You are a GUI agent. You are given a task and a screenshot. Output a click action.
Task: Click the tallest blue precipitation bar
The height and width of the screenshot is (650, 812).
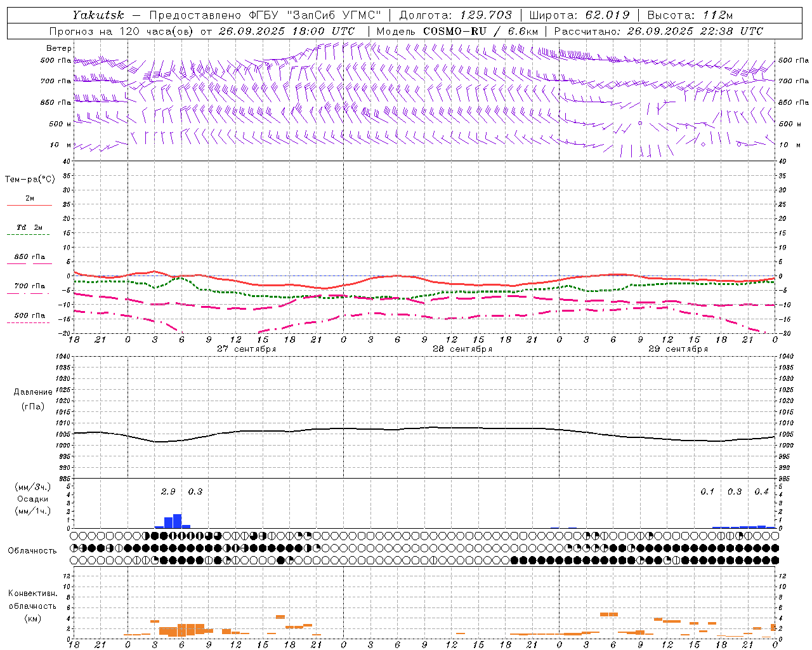tap(178, 521)
